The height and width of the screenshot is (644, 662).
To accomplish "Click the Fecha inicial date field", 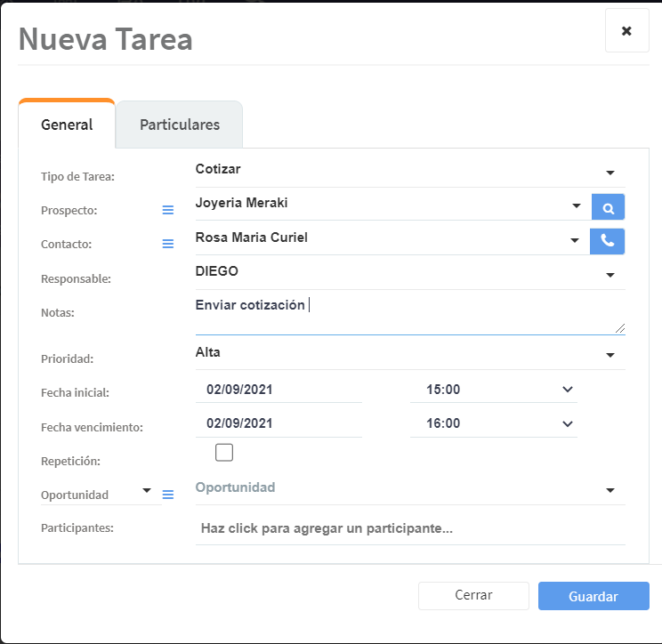I will [x=279, y=390].
